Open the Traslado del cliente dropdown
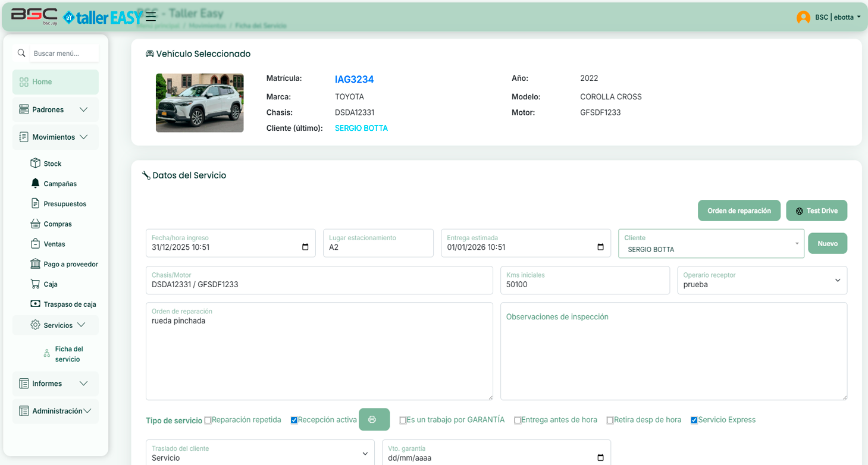Image resolution: width=868 pixels, height=465 pixels. (x=365, y=453)
